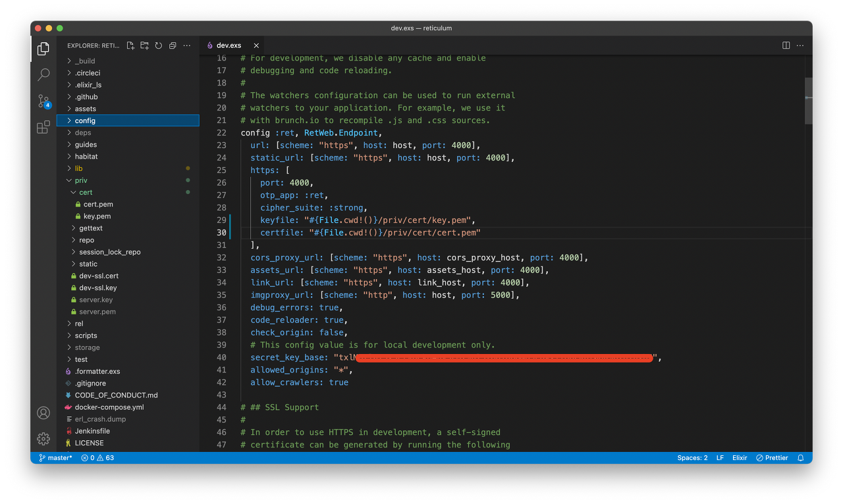Click the errors and warnings indicator
The width and height of the screenshot is (843, 504).
(x=97, y=458)
